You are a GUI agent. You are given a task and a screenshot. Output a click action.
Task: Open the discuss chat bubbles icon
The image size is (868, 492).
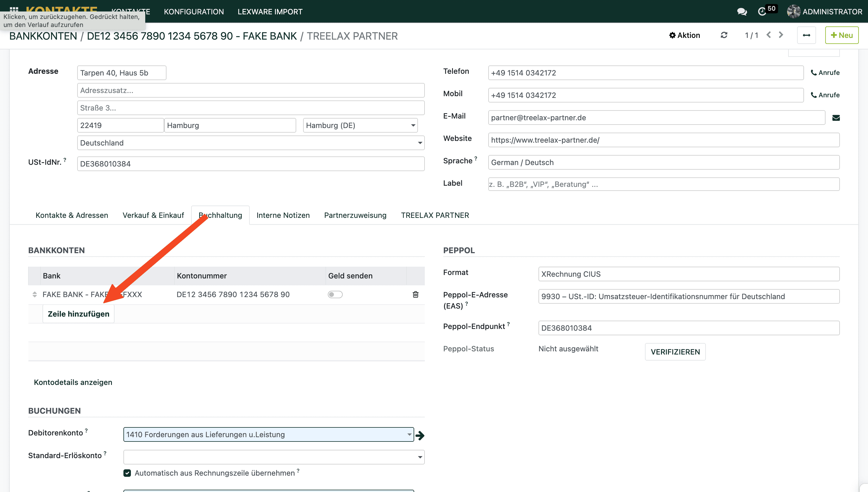click(x=742, y=12)
